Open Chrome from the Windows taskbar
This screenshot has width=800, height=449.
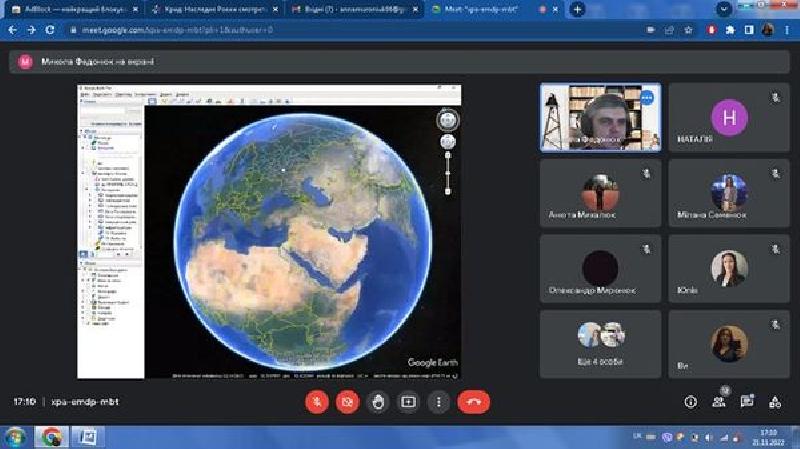click(51, 437)
